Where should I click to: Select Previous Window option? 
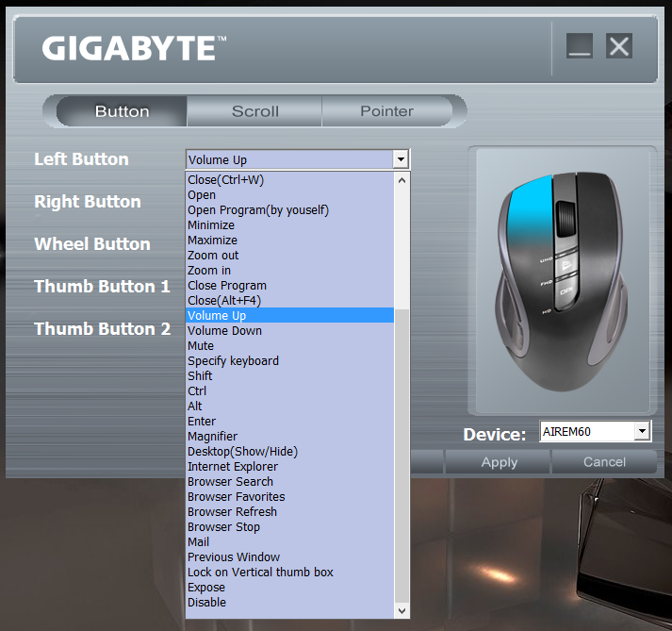(289, 556)
